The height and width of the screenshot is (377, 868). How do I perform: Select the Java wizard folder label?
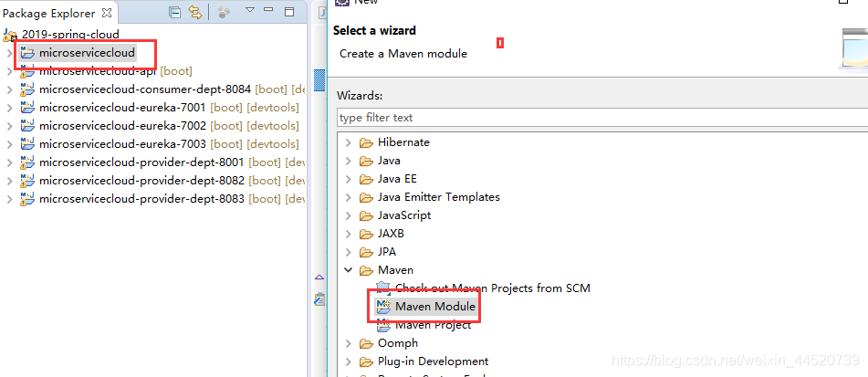(x=389, y=161)
